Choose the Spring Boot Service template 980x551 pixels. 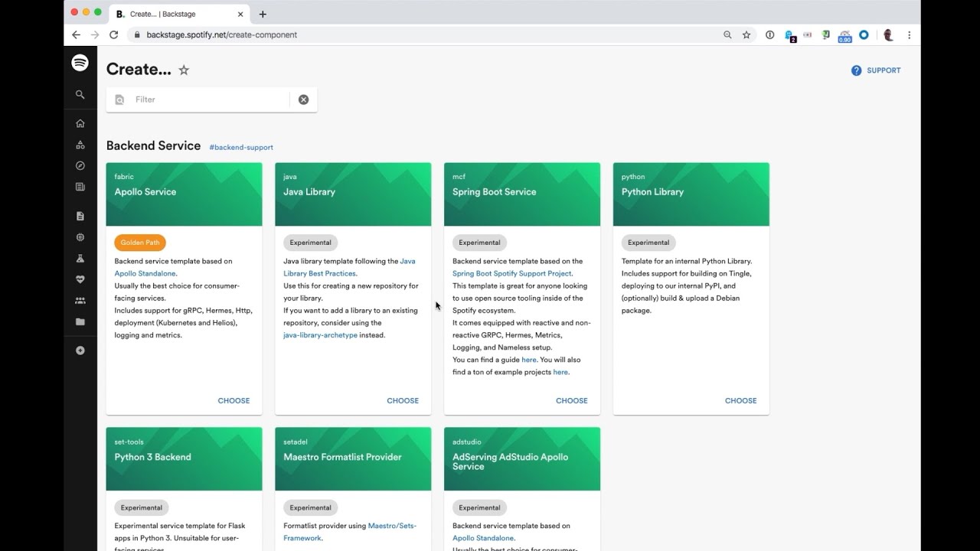click(x=572, y=400)
